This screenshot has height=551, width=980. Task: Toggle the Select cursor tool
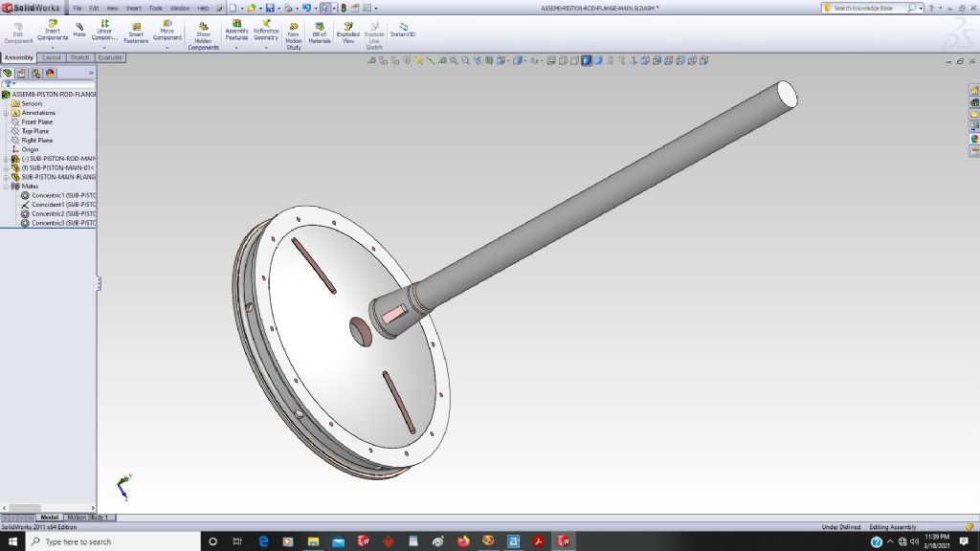tap(325, 8)
